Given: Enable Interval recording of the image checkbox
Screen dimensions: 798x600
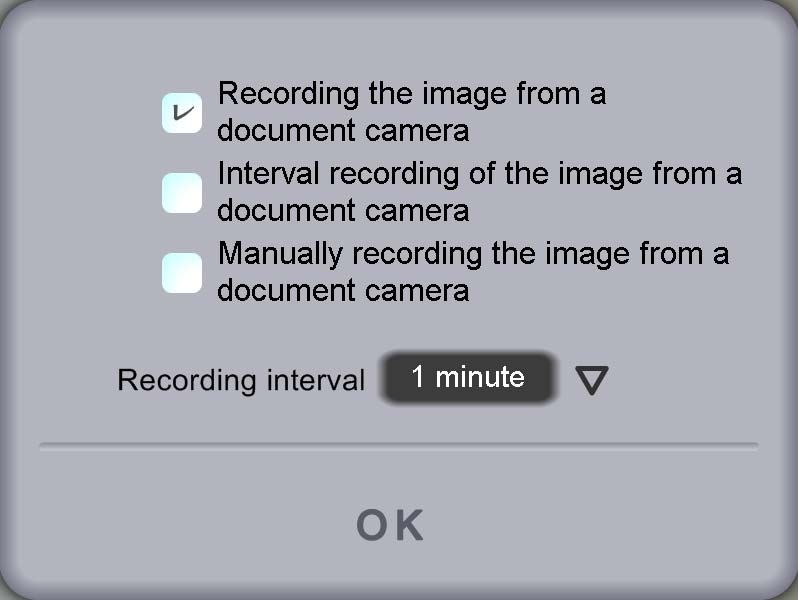Looking at the screenshot, I should click(182, 193).
